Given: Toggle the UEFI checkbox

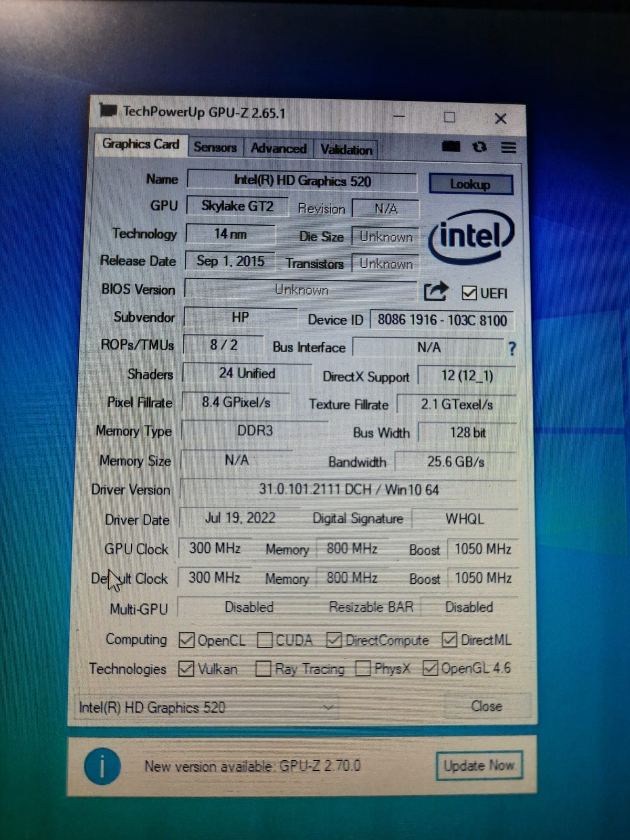Looking at the screenshot, I should point(468,293).
